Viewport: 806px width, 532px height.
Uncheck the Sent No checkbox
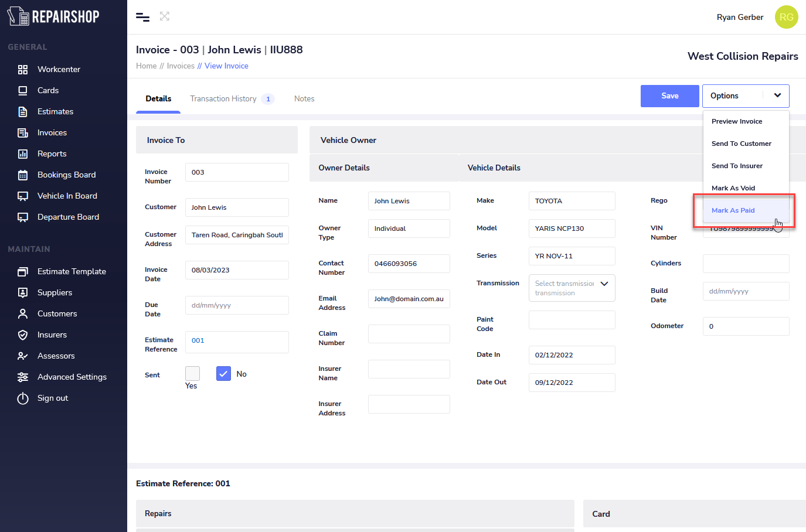(223, 373)
